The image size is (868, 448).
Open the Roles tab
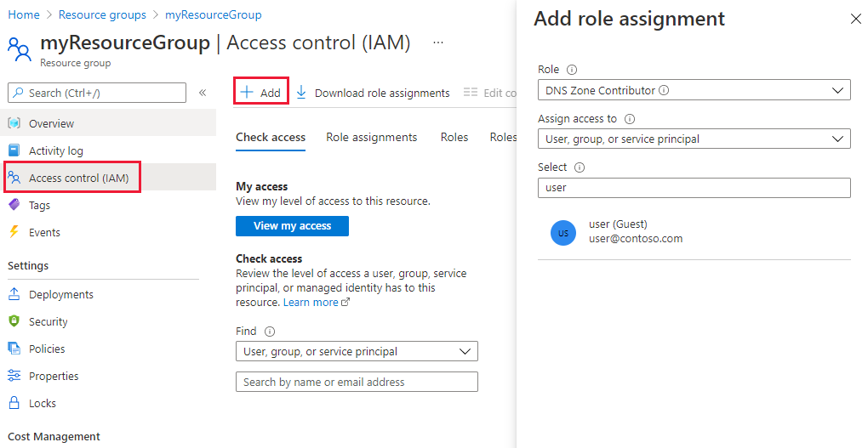coord(454,137)
